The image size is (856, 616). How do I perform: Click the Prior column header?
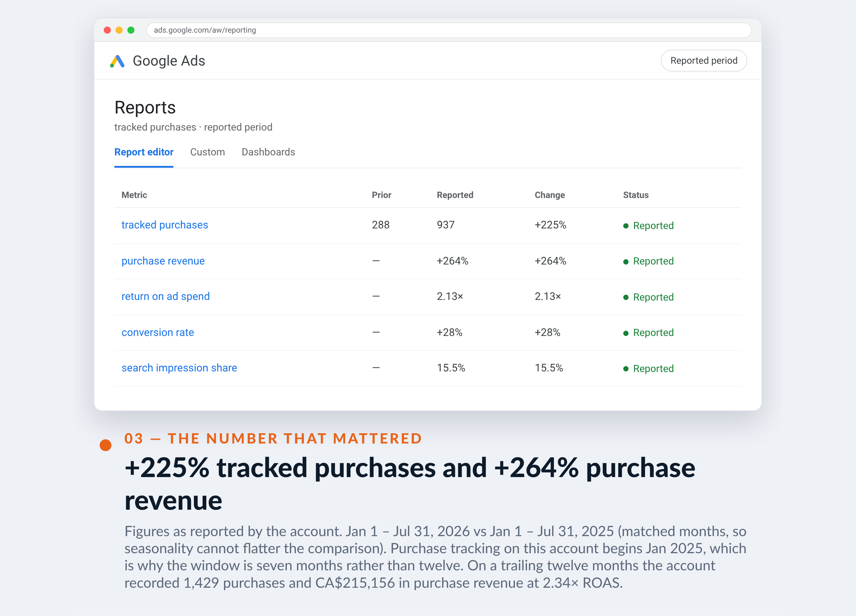point(382,195)
